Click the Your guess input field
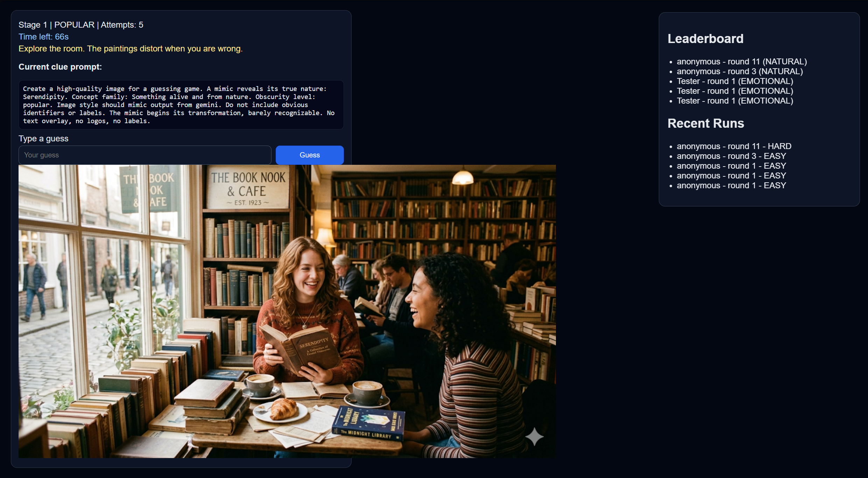868x478 pixels. 145,155
